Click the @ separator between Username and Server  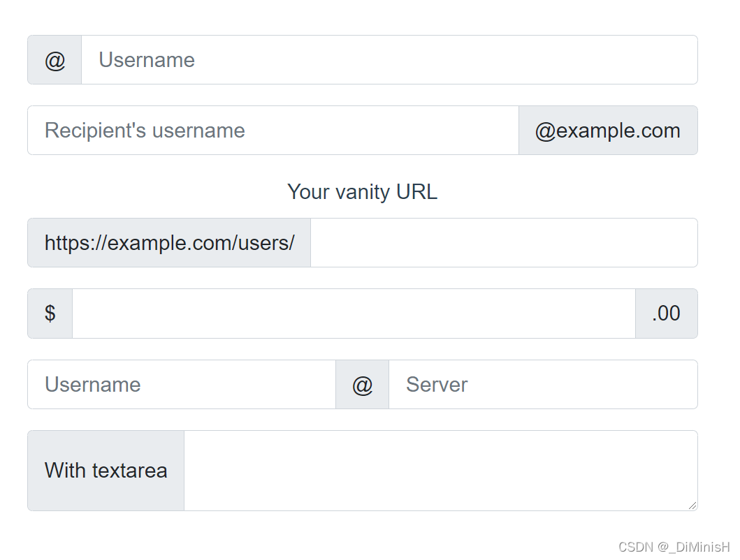(362, 385)
